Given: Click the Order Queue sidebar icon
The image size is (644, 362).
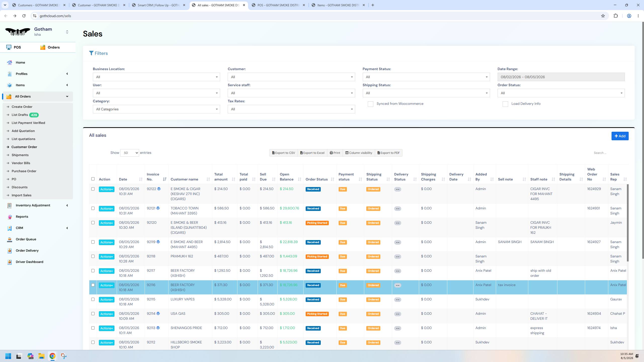Looking at the screenshot, I should pos(10,239).
